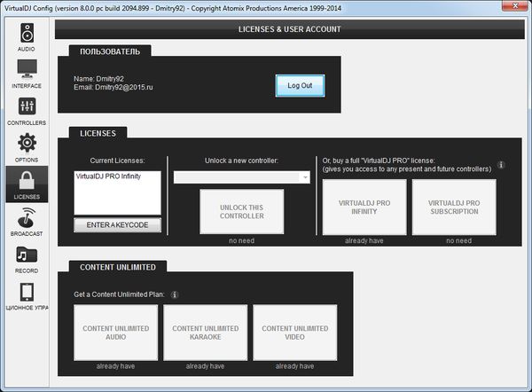Click info icon beside VirtualDJ PRO license text
532x392 pixels.
tap(501, 165)
